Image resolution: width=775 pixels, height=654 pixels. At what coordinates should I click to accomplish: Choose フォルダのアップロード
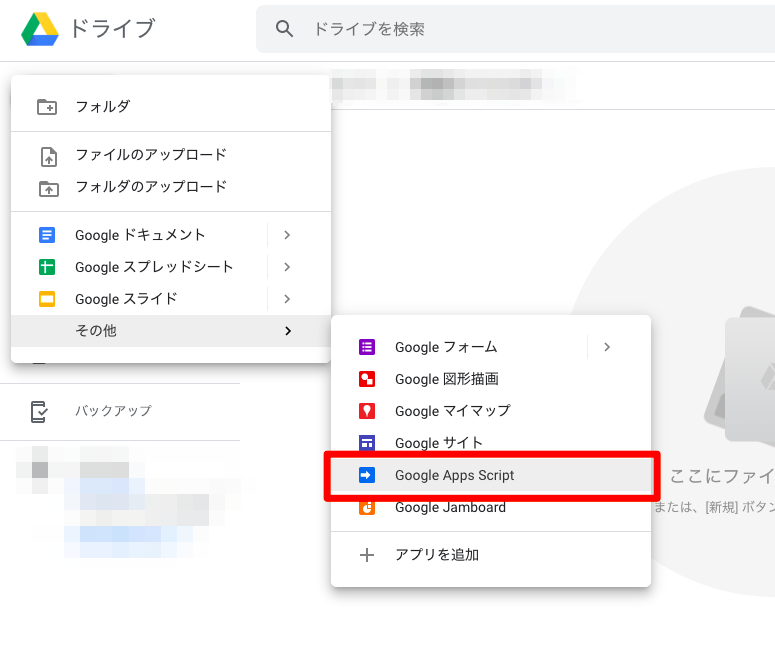coord(171,187)
